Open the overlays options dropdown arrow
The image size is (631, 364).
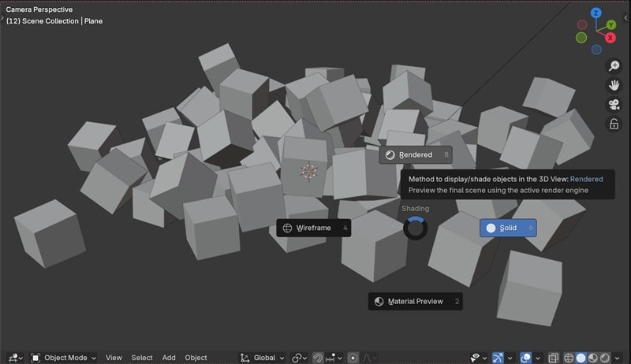point(537,358)
